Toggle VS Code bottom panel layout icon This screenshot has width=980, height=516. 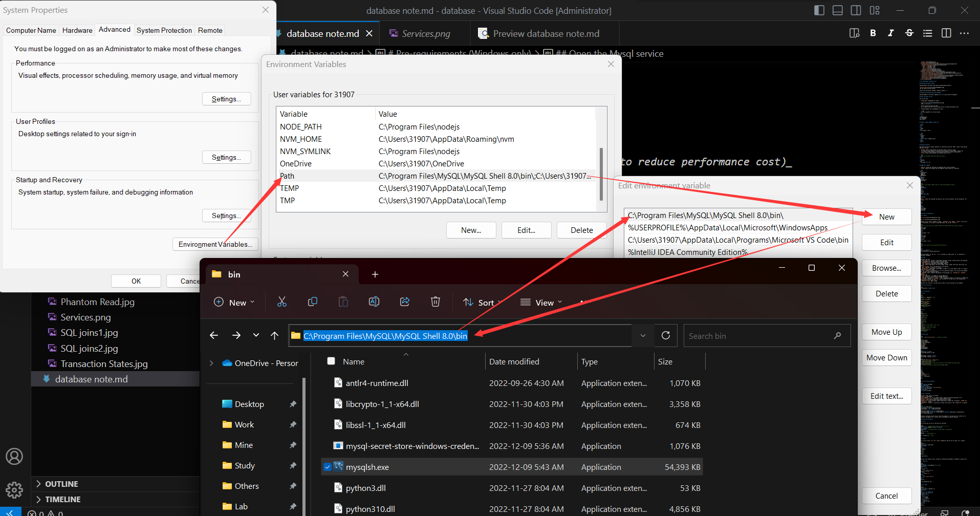[x=838, y=10]
